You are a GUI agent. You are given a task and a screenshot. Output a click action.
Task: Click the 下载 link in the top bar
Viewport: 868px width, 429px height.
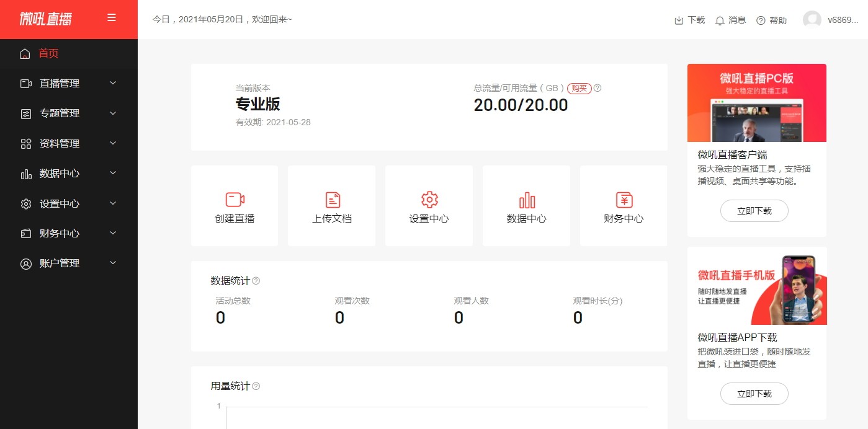696,20
